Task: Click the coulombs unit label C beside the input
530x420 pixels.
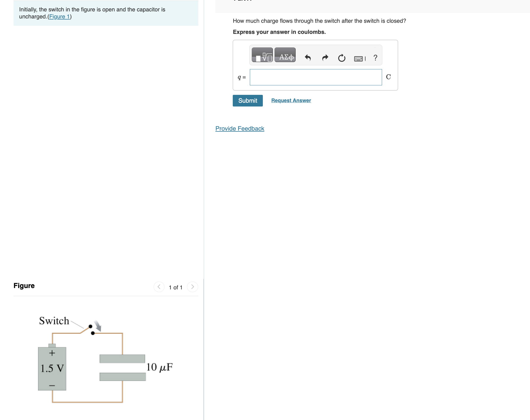Action: (x=389, y=77)
